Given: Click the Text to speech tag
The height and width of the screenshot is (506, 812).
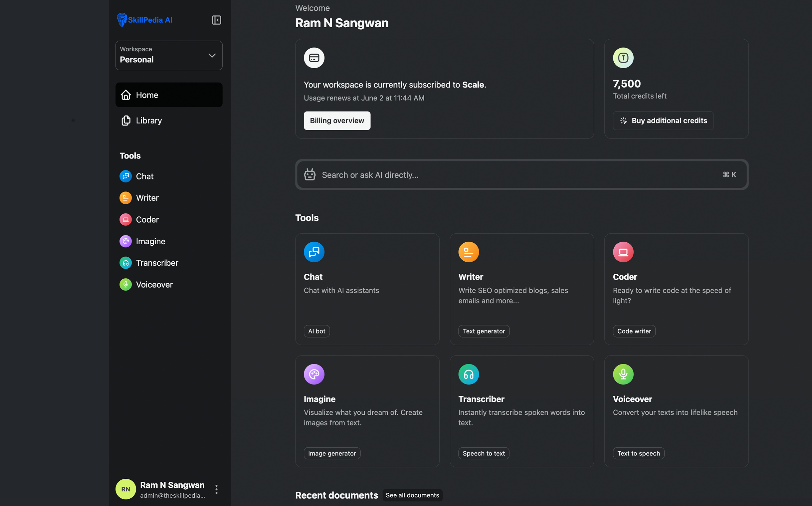Looking at the screenshot, I should click(638, 453).
